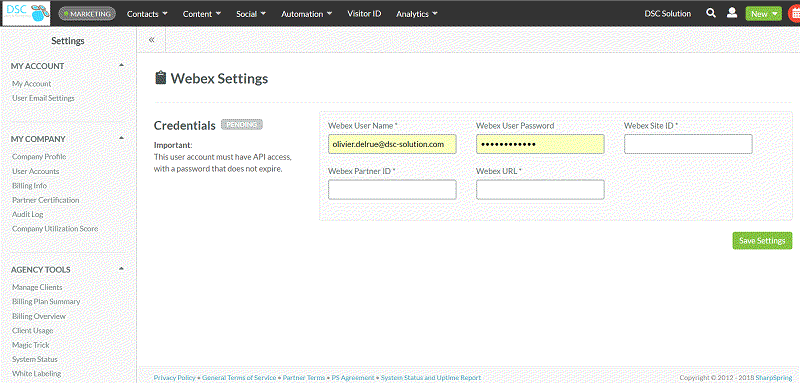Open Billing Overview
Screen dimensions: 800x383
tap(39, 316)
